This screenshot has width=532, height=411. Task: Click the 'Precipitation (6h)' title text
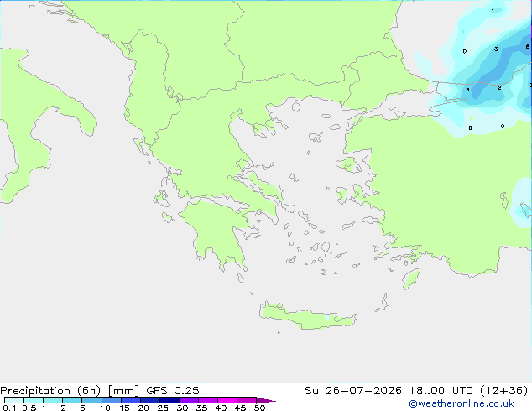(x=50, y=391)
